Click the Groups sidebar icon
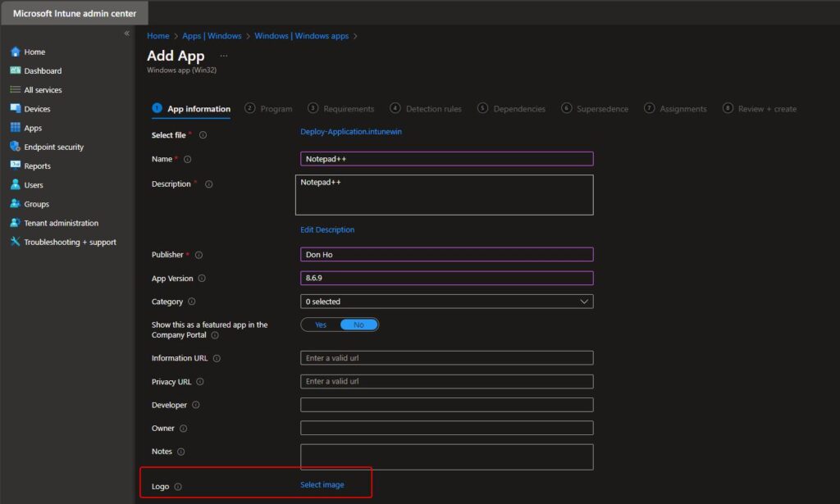 point(15,204)
